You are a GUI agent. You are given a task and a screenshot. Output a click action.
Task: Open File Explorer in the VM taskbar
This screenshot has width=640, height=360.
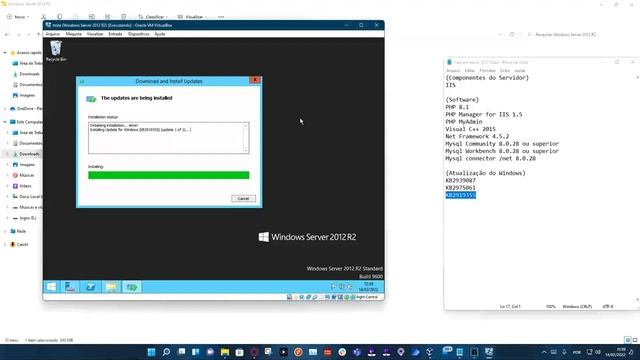(111, 287)
